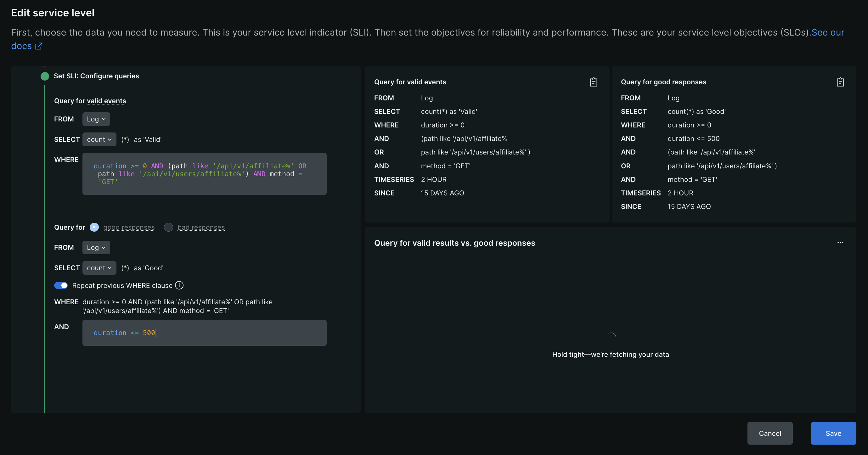
Task: Click the green status dot beside Set SLI
Action: click(x=44, y=76)
